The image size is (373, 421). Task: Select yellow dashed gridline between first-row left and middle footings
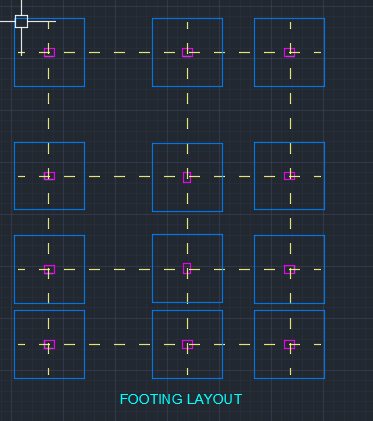click(x=119, y=52)
